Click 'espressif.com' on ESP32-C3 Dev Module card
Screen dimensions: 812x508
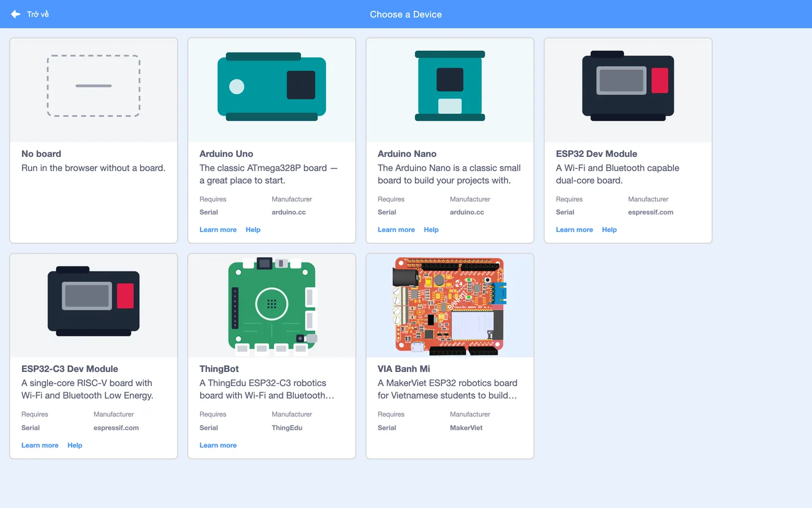(116, 428)
